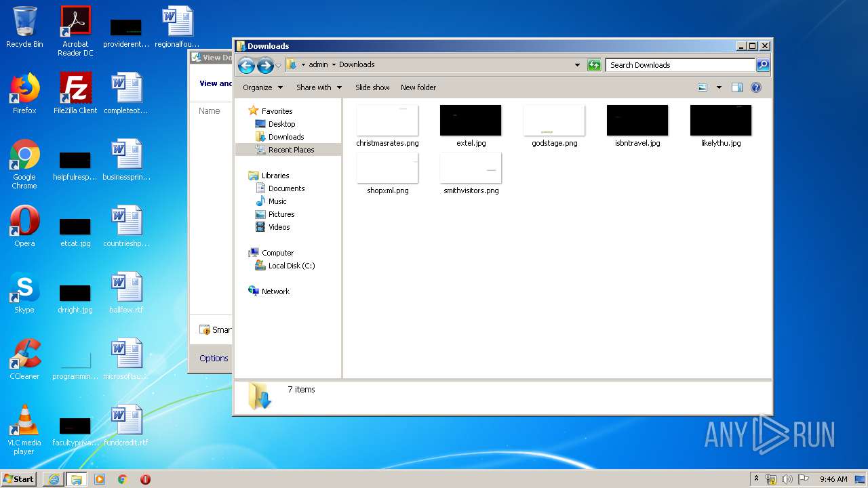Image resolution: width=868 pixels, height=488 pixels.
Task: Open the Action Center flag icon
Action: [804, 479]
